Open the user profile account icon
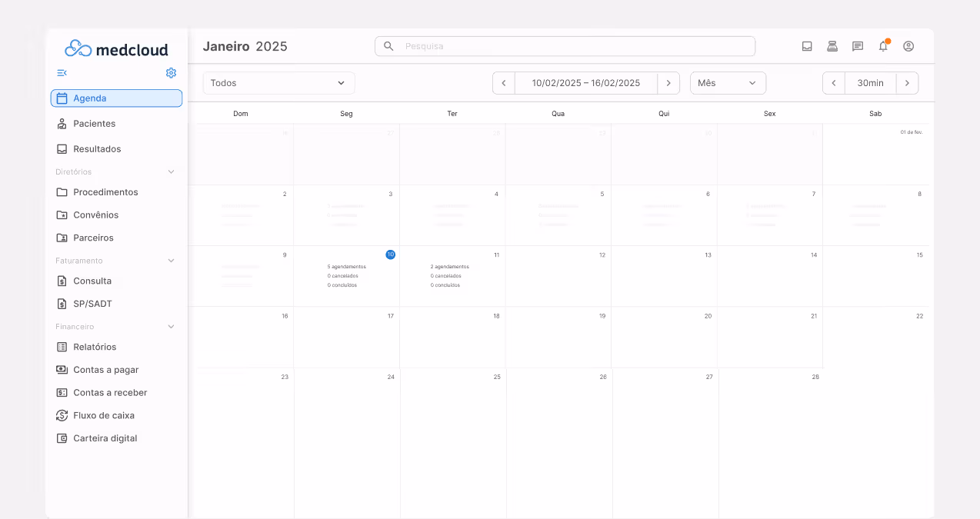980x519 pixels. (908, 46)
